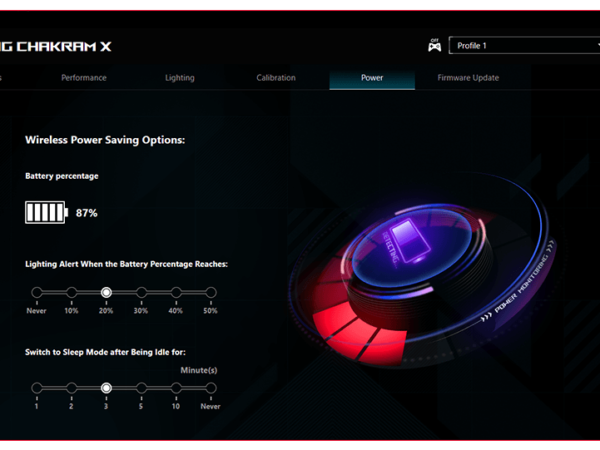Set sleep mode idle time to 1 minute
Viewport: 600px width, 450px height.
37,388
